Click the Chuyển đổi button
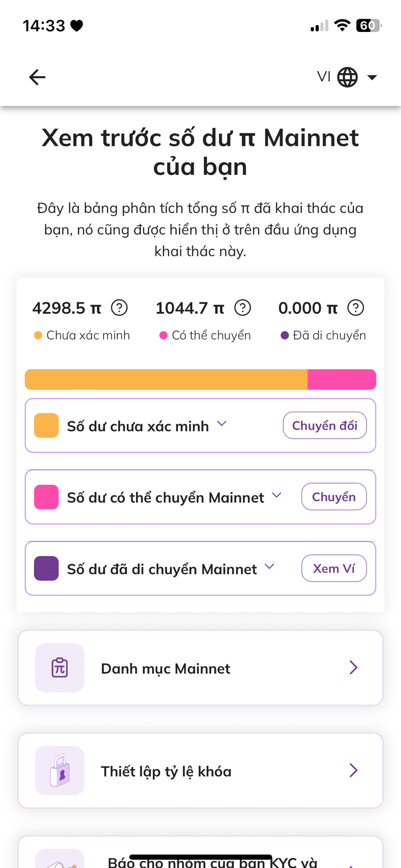This screenshot has width=401, height=868. tap(324, 425)
